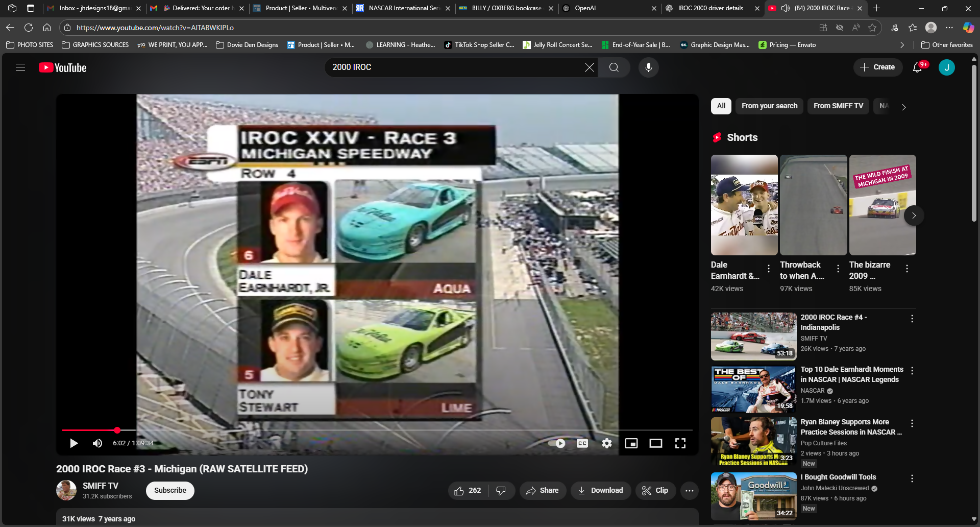980x527 pixels.
Task: Open the Dale Earnhardt Short thumbnail
Action: (744, 205)
